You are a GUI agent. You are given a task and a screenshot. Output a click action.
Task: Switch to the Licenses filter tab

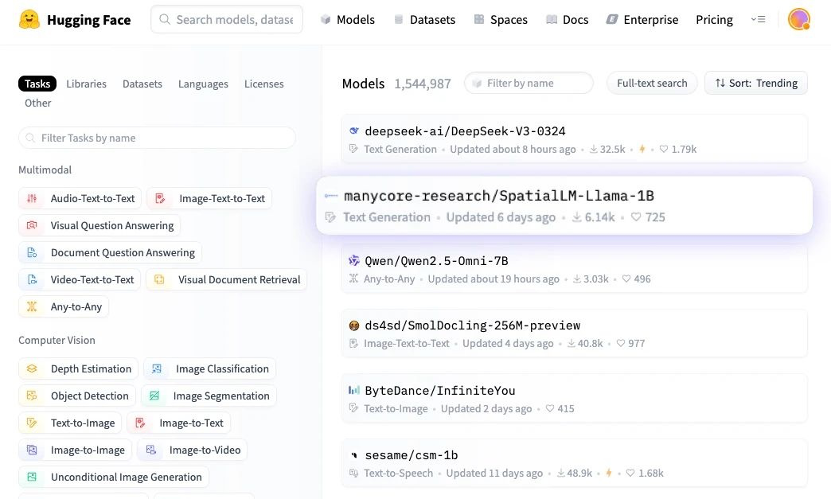pyautogui.click(x=264, y=84)
